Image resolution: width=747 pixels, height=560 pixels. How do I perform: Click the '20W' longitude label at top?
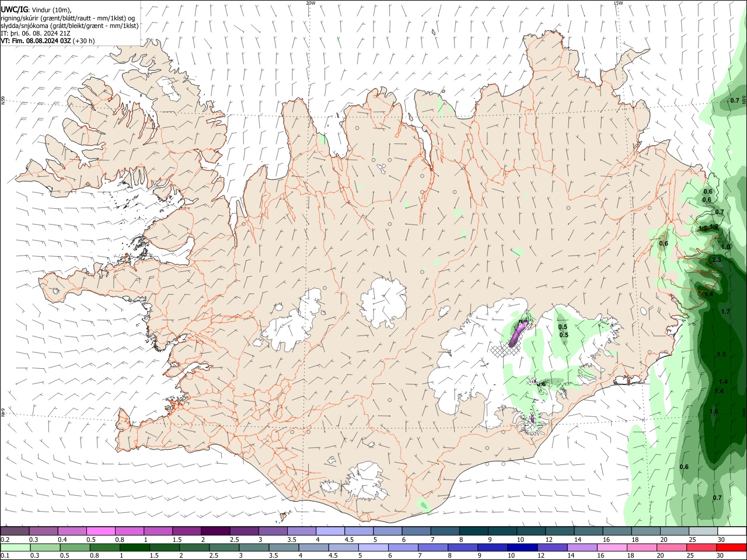310,3
